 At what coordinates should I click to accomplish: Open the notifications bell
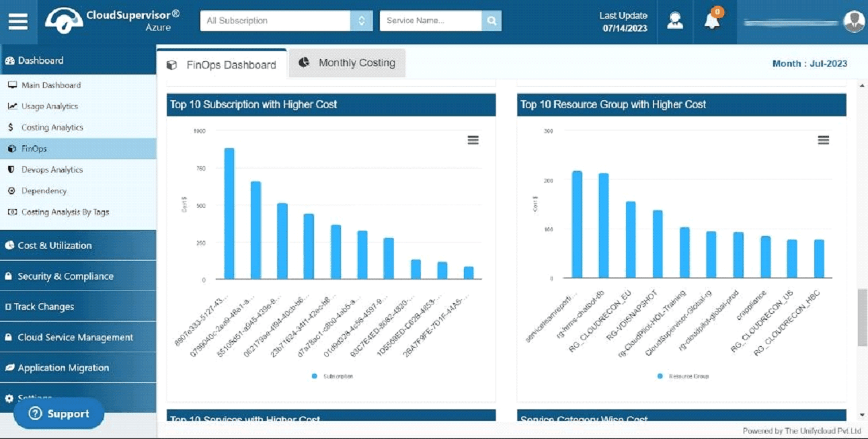tap(712, 20)
